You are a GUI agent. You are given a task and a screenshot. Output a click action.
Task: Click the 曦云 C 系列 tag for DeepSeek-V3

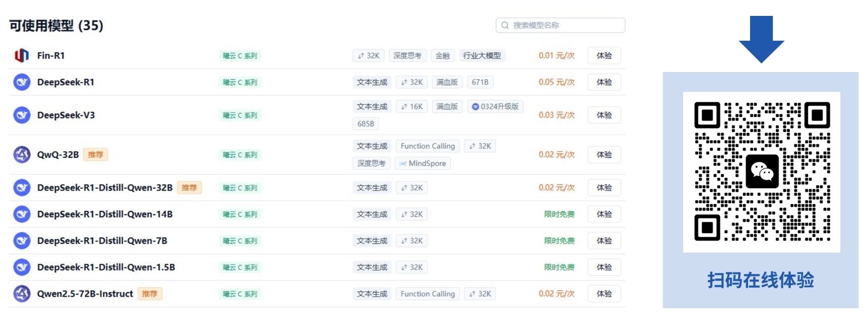tap(240, 115)
